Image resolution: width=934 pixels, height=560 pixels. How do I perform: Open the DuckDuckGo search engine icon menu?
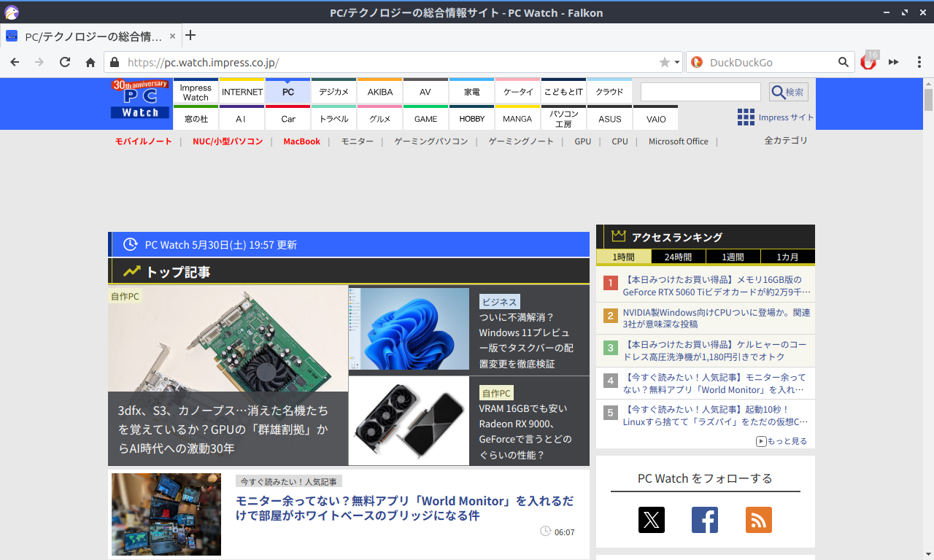click(x=697, y=62)
